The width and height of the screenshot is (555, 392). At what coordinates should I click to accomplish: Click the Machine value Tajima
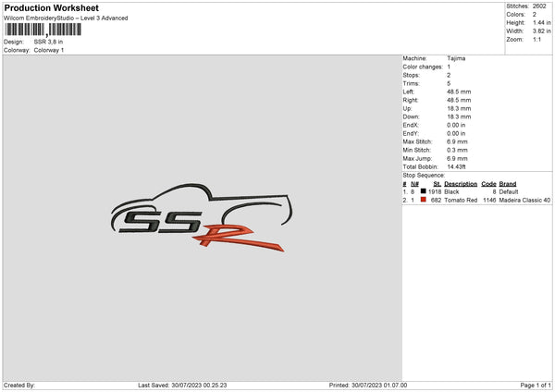click(456, 58)
